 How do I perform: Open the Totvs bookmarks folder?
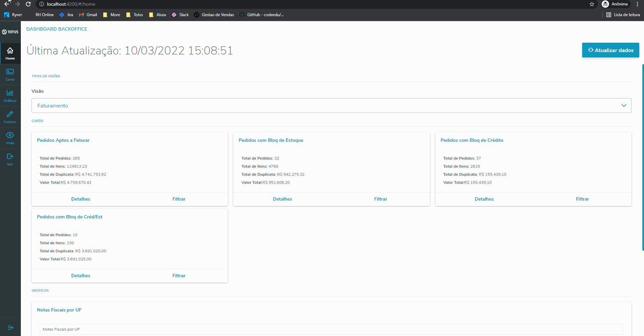click(x=134, y=15)
